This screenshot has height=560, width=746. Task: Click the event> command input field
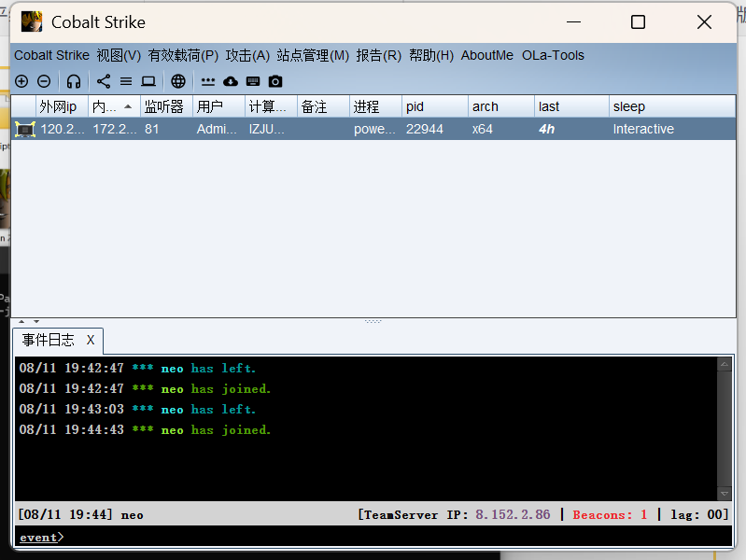pos(373,537)
